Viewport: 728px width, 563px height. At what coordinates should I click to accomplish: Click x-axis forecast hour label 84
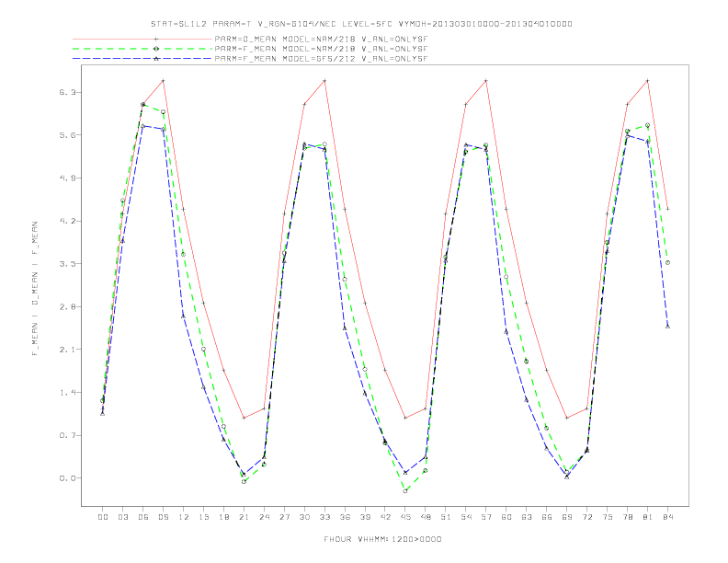(668, 517)
